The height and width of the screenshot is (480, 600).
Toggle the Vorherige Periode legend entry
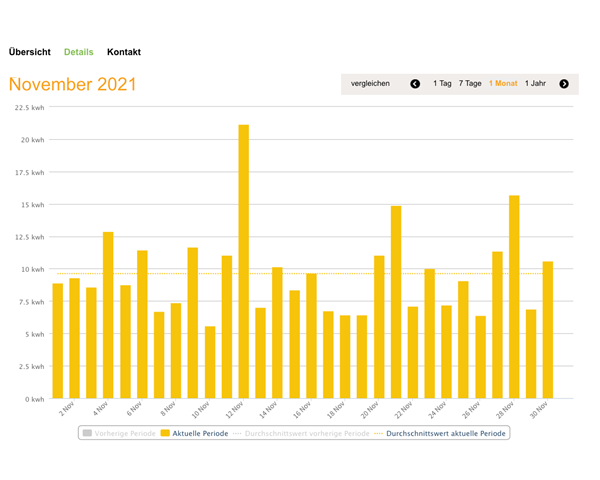point(118,433)
